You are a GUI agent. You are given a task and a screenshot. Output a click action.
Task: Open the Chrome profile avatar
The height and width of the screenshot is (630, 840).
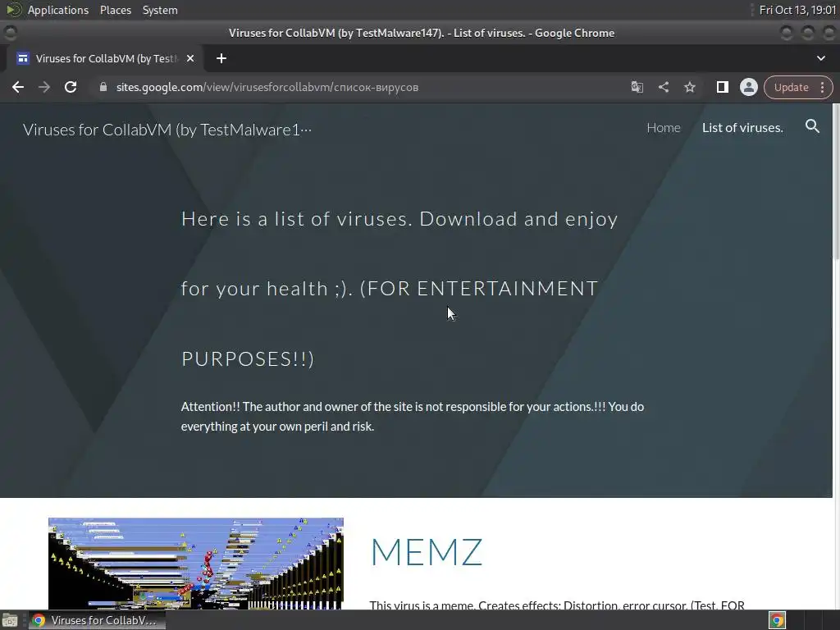[748, 87]
